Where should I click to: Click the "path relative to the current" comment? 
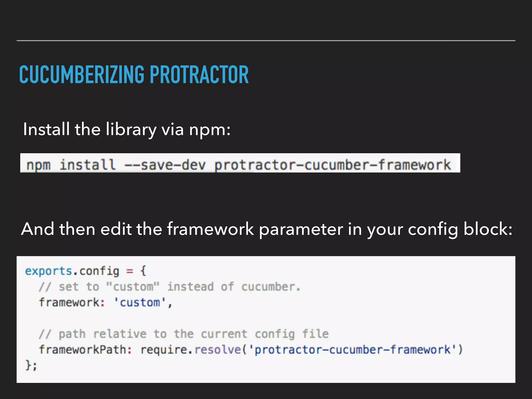tap(183, 334)
